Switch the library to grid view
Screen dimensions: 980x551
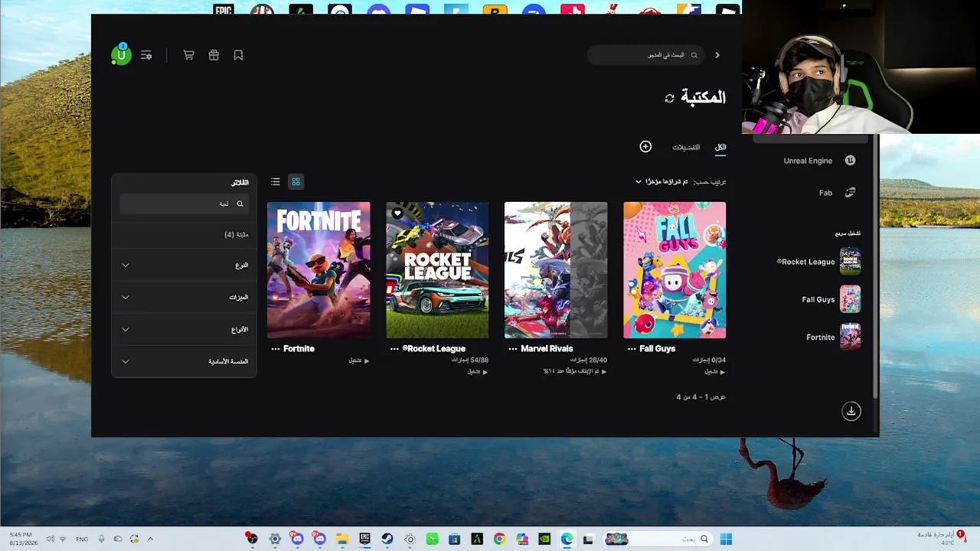(x=296, y=181)
